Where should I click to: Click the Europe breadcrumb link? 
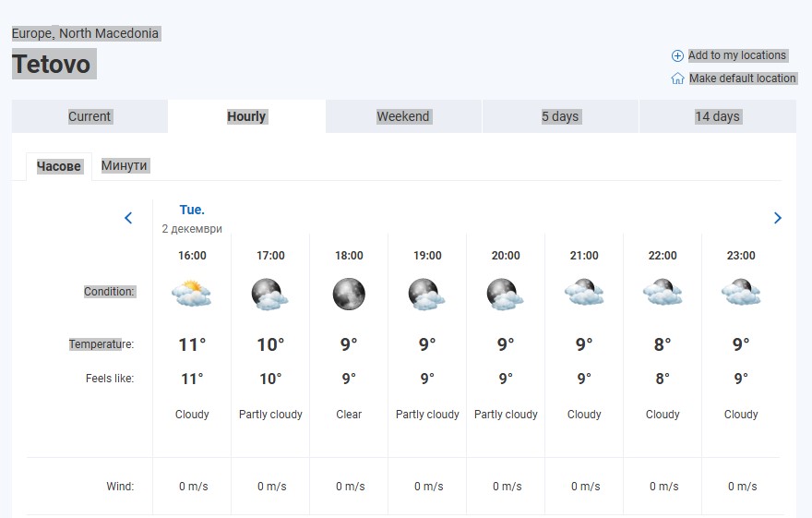(x=32, y=33)
